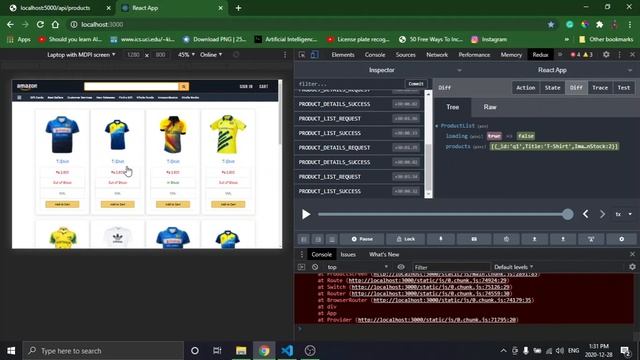Click the Amazon search magnifier button
The width and height of the screenshot is (640, 360).
(184, 86)
